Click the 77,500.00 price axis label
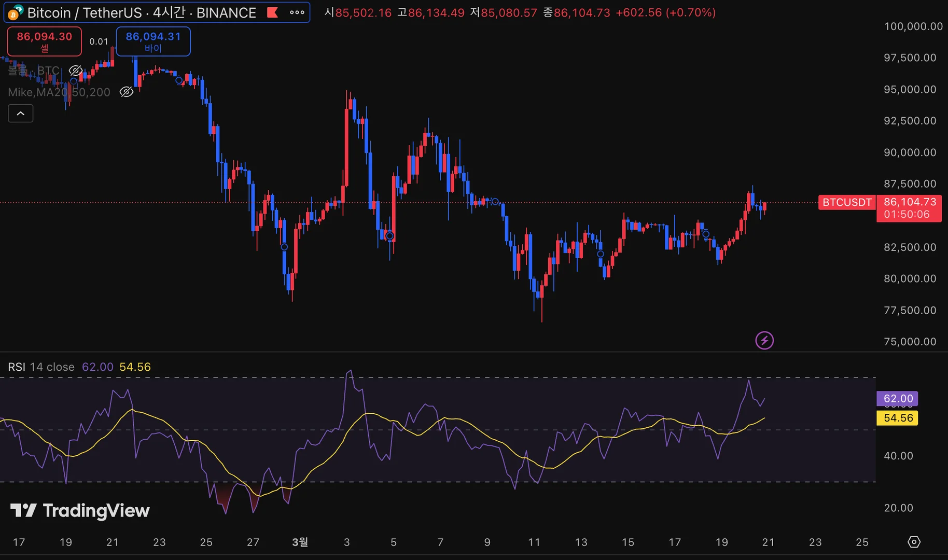Screen dimensions: 948x560 910,311
